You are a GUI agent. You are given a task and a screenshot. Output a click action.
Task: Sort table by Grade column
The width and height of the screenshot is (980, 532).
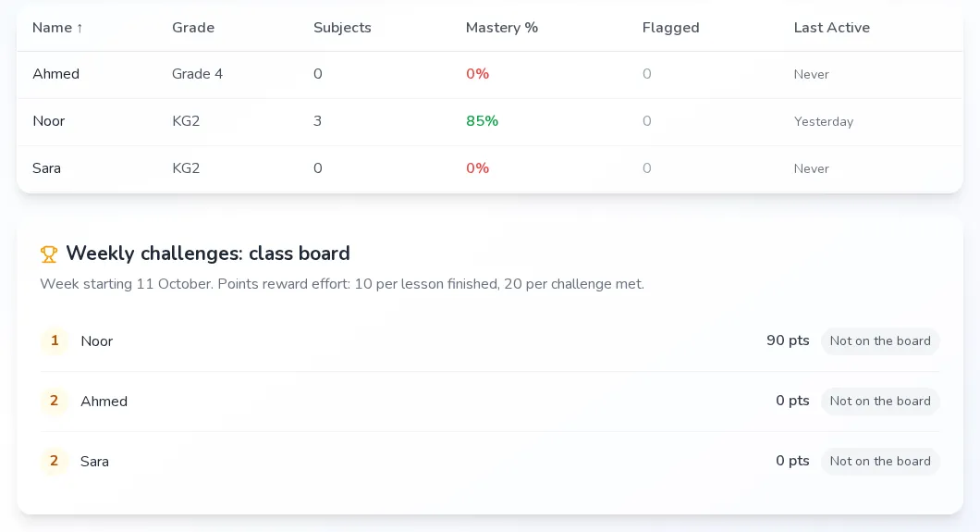tap(193, 28)
